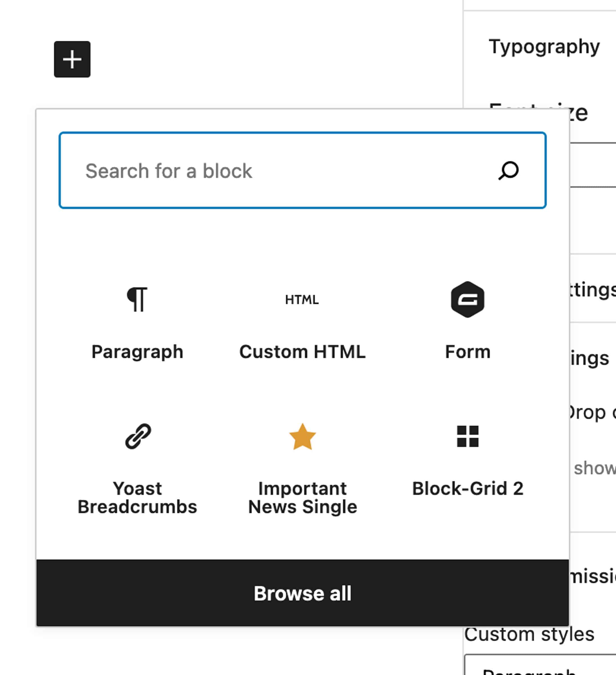Image resolution: width=616 pixels, height=675 pixels.
Task: Click the Custom styles label
Action: (x=529, y=634)
